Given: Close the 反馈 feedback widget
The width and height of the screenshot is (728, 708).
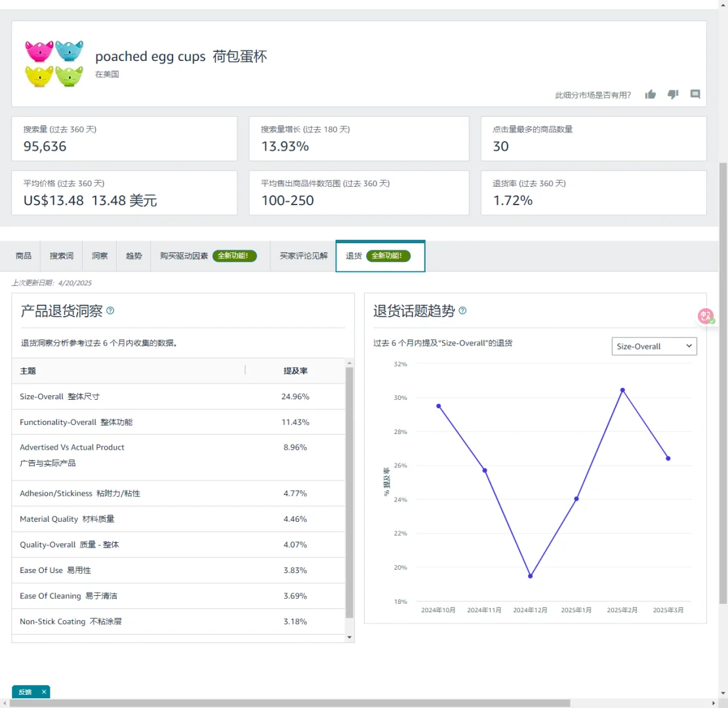Looking at the screenshot, I should [44, 692].
